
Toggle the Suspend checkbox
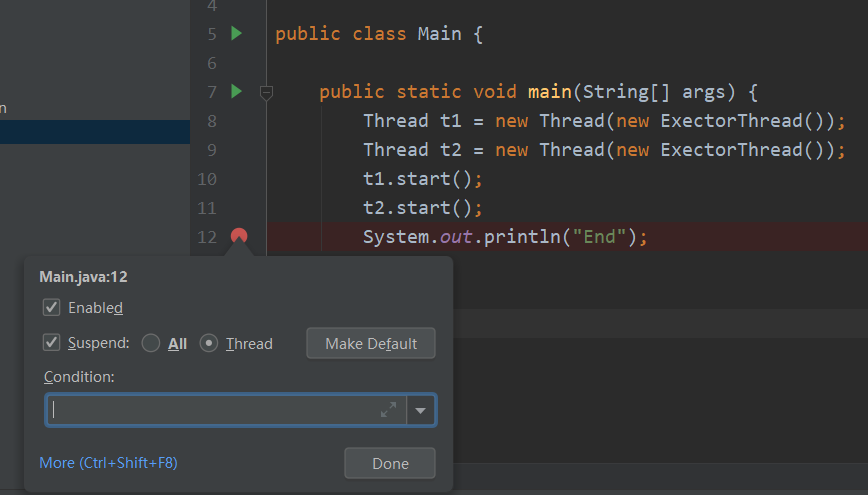[51, 343]
